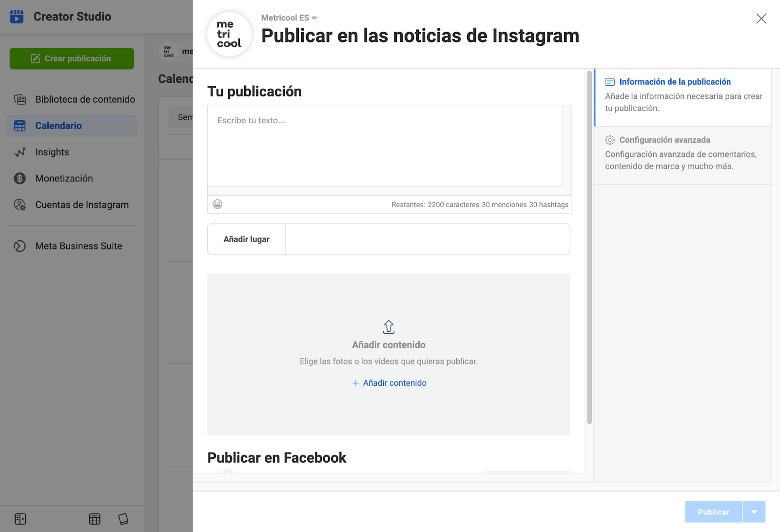
Task: Switch to Configuración avanzada
Action: [x=664, y=139]
